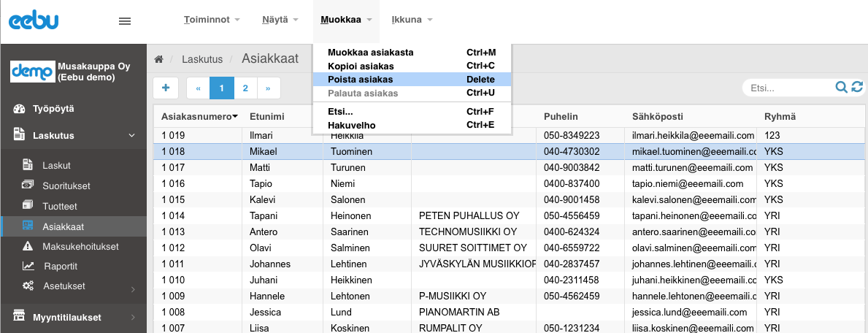The height and width of the screenshot is (333, 868).
Task: Click Mikael in selected row
Action: point(263,151)
